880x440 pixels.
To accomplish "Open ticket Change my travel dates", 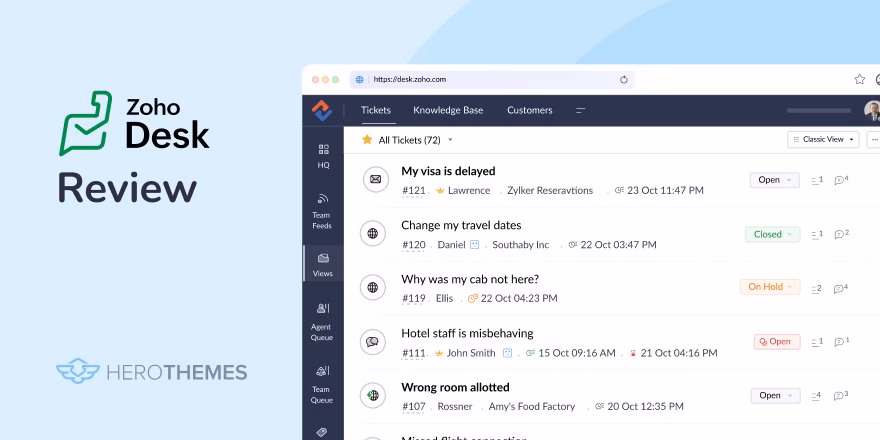I will (461, 225).
